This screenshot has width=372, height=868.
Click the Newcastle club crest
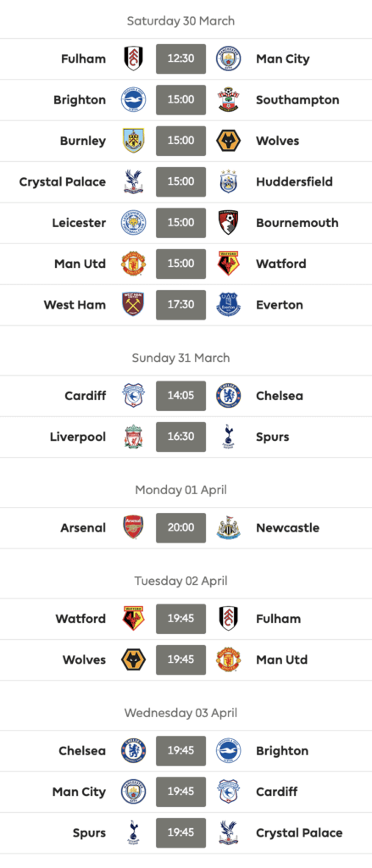coord(228,527)
